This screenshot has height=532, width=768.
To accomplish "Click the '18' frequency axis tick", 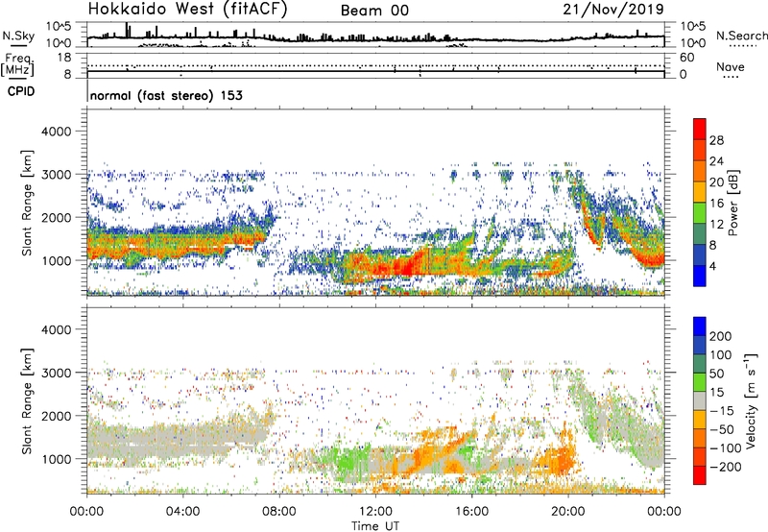I will (64, 58).
